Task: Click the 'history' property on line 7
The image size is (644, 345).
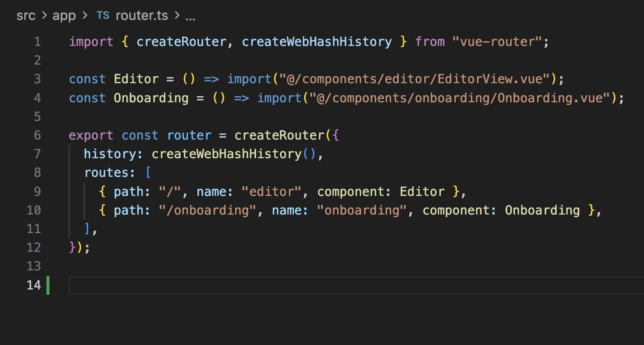Action: [110, 154]
